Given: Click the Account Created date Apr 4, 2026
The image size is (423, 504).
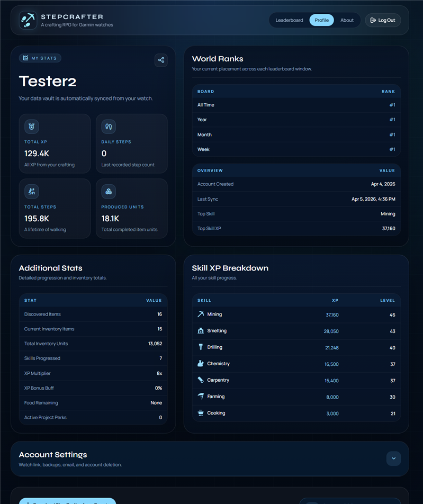Looking at the screenshot, I should pos(383,184).
